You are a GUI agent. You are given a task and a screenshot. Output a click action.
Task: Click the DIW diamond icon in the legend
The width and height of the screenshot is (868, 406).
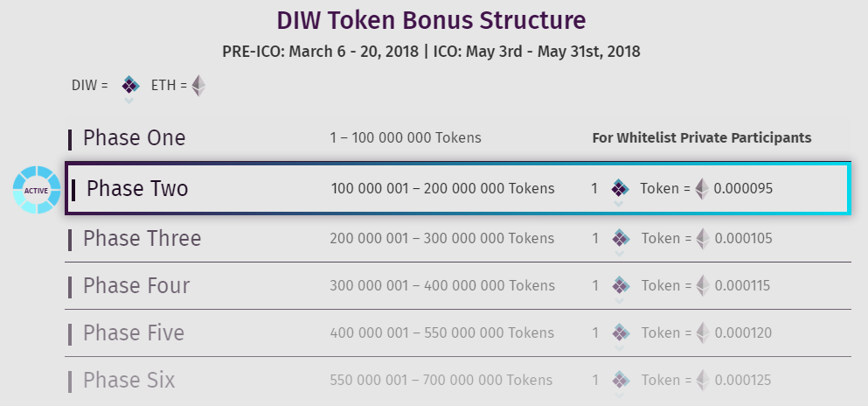[x=130, y=85]
